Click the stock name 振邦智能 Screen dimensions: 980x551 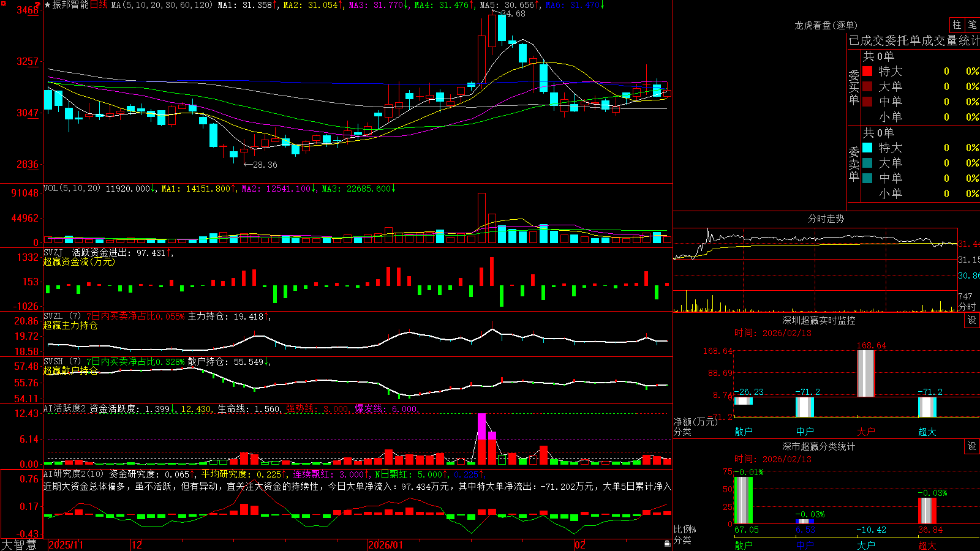70,5
